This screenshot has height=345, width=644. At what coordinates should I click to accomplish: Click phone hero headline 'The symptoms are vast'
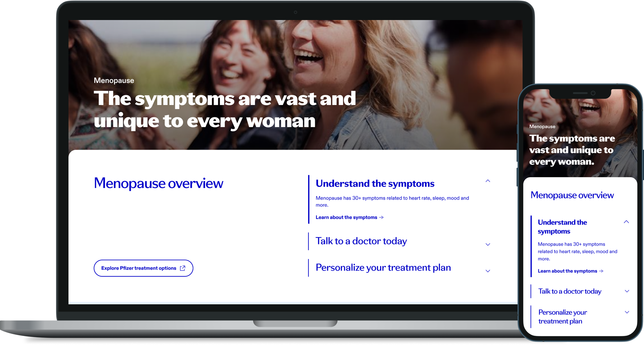click(572, 150)
